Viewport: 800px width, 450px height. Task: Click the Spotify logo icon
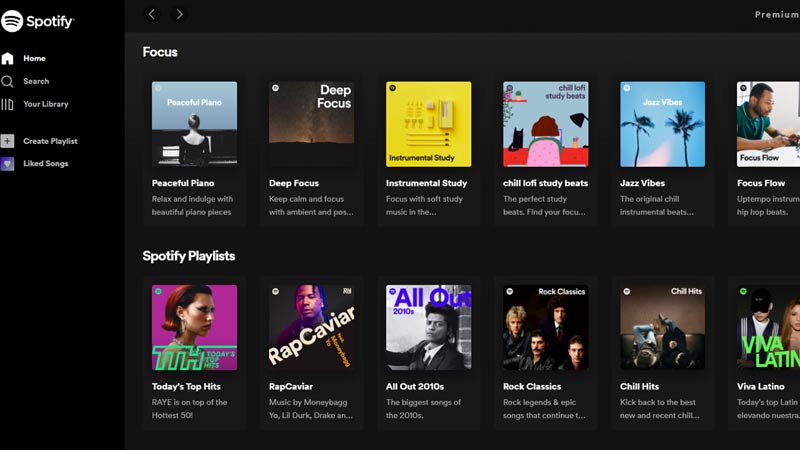[x=12, y=21]
